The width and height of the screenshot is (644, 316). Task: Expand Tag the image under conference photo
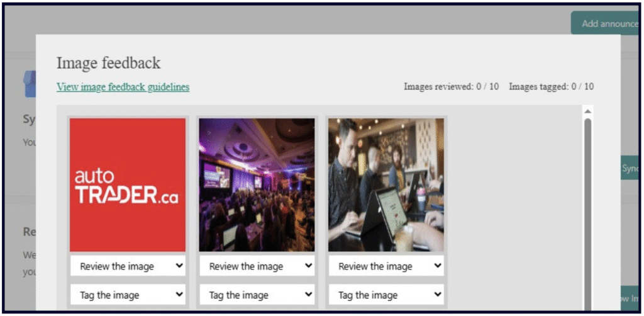click(257, 295)
